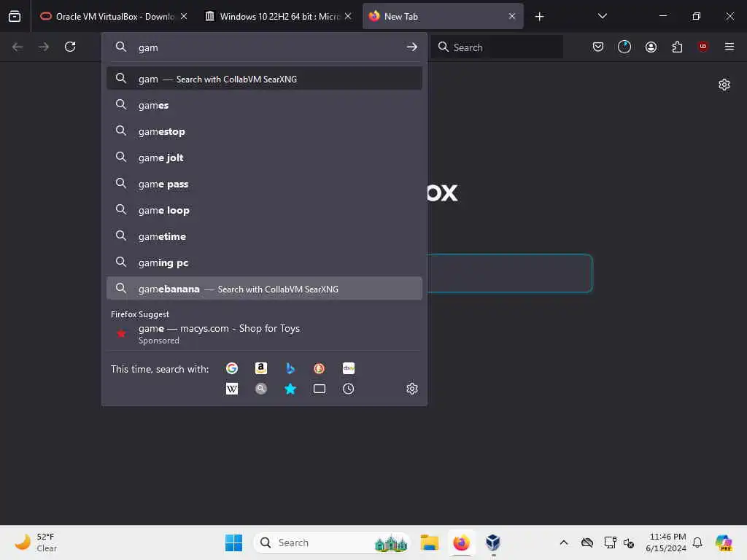747x560 pixels.
Task: Search this time with Amazon
Action: 261,368
